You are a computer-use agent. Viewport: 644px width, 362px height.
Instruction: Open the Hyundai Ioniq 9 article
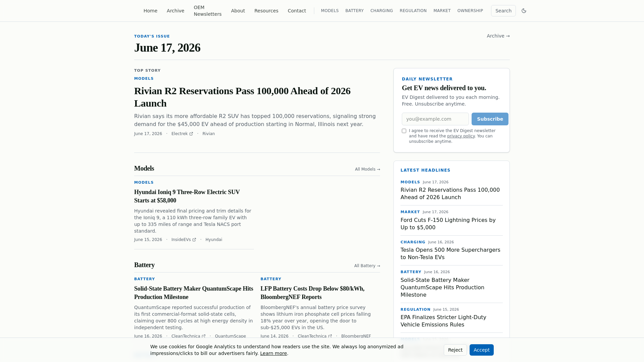[187, 196]
